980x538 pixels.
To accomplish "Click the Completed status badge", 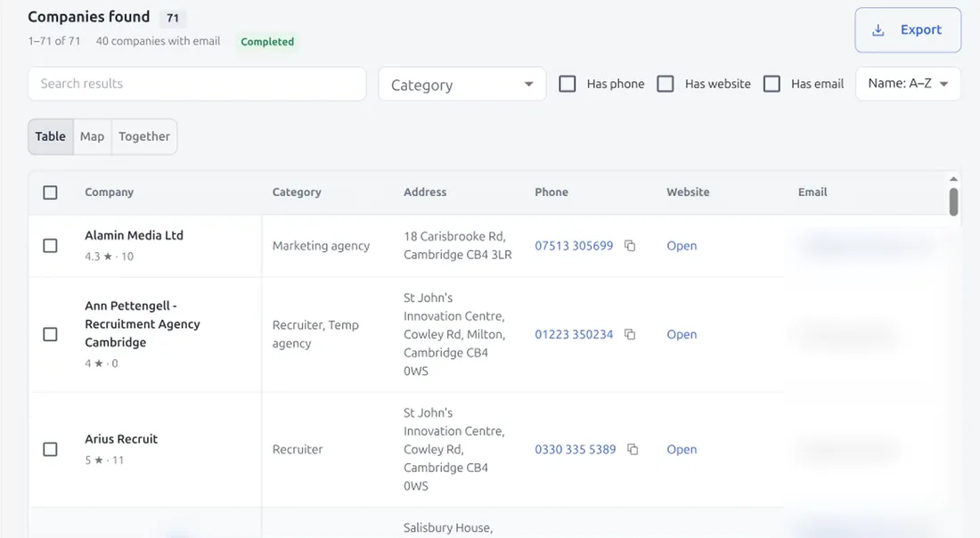I will point(267,41).
